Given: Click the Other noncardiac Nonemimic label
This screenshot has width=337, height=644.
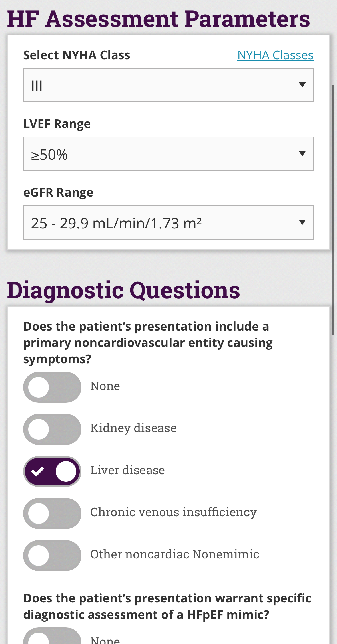Looking at the screenshot, I should click(175, 554).
